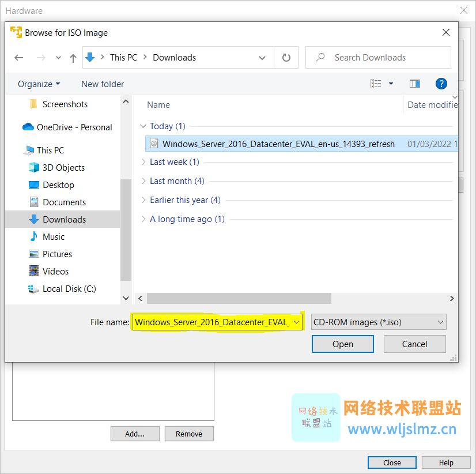Open the File name dropdown arrow
This screenshot has height=474, width=476.
(297, 322)
